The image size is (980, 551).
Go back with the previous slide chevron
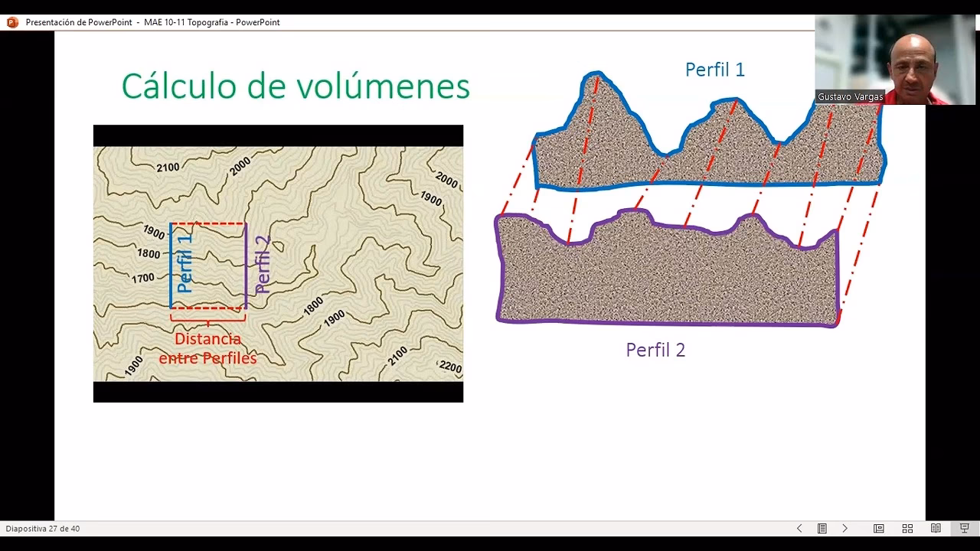799,528
